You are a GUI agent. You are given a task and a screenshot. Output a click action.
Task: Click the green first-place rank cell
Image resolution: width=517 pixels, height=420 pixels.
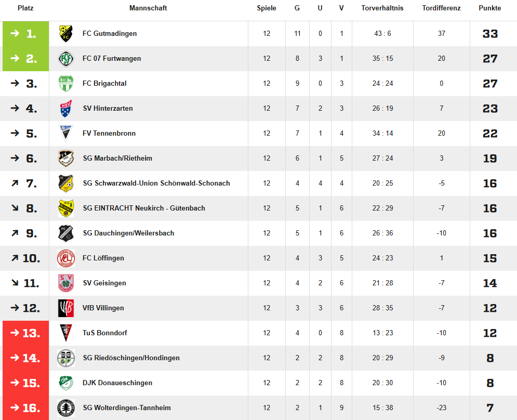[25, 34]
